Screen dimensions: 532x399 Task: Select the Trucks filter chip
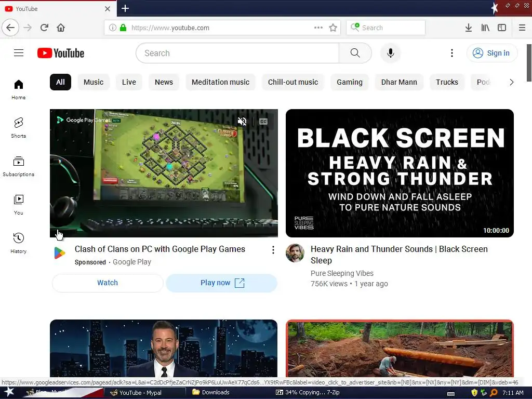click(447, 82)
